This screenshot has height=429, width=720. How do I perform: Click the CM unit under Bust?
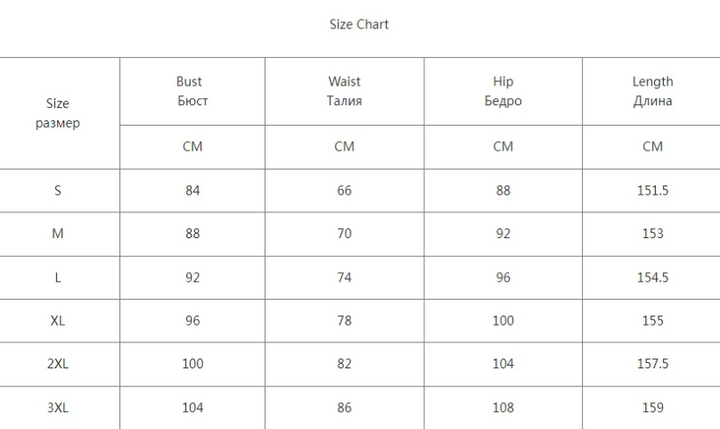click(x=192, y=146)
